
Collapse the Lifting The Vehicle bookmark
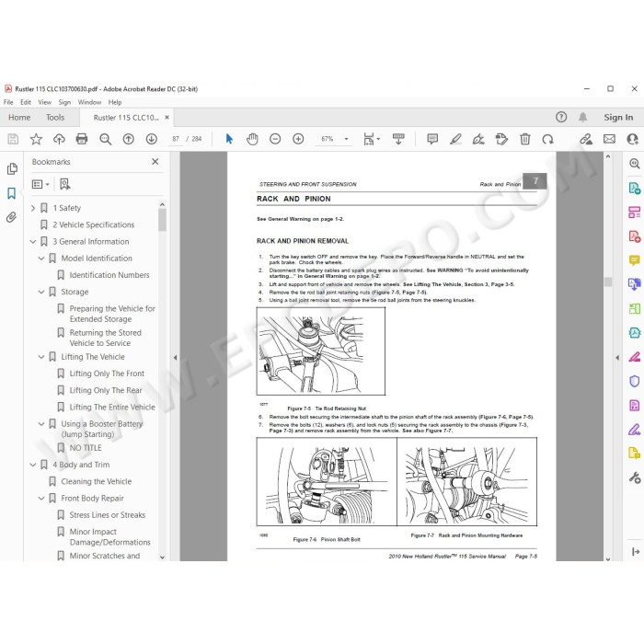pyautogui.click(x=41, y=357)
